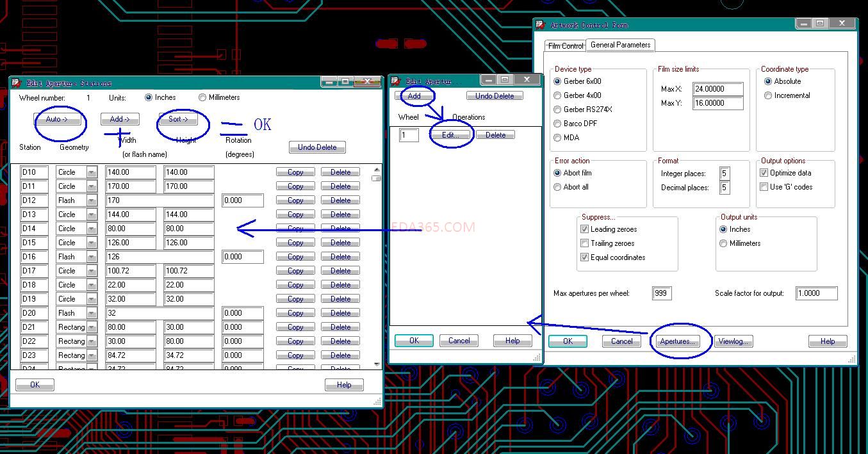The image size is (868, 454).
Task: Select the General Parameters tab
Action: tap(620, 45)
